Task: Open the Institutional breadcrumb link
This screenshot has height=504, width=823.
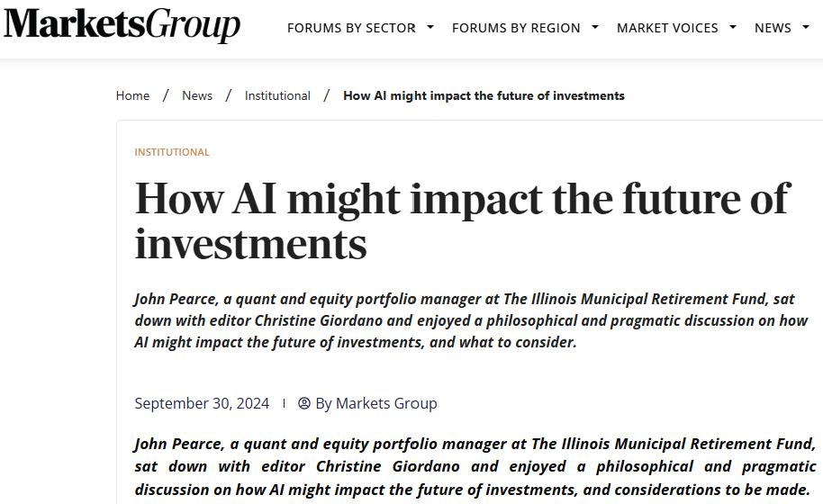Action: click(277, 95)
